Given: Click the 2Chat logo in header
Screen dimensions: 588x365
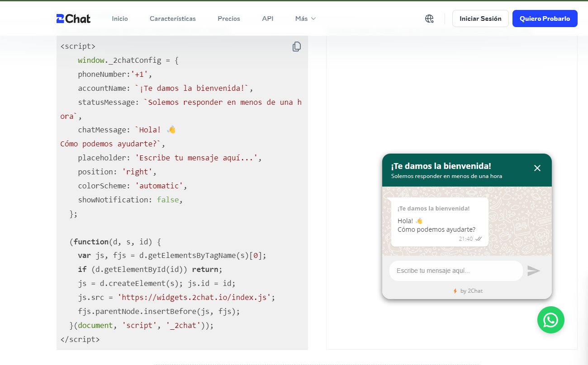Looking at the screenshot, I should tap(73, 19).
